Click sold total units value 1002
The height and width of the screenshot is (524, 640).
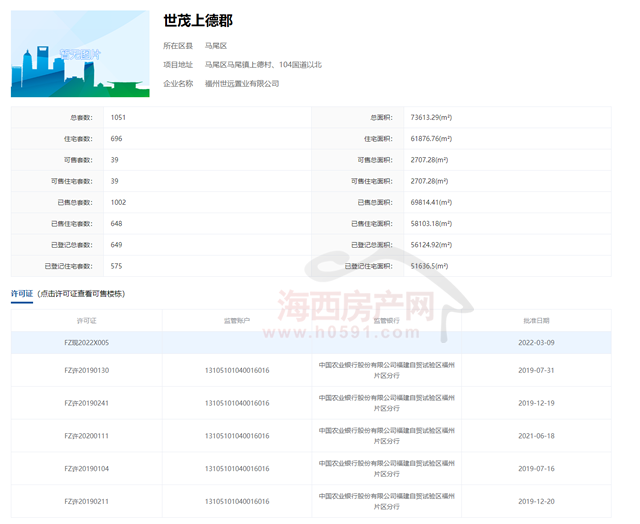click(x=118, y=202)
